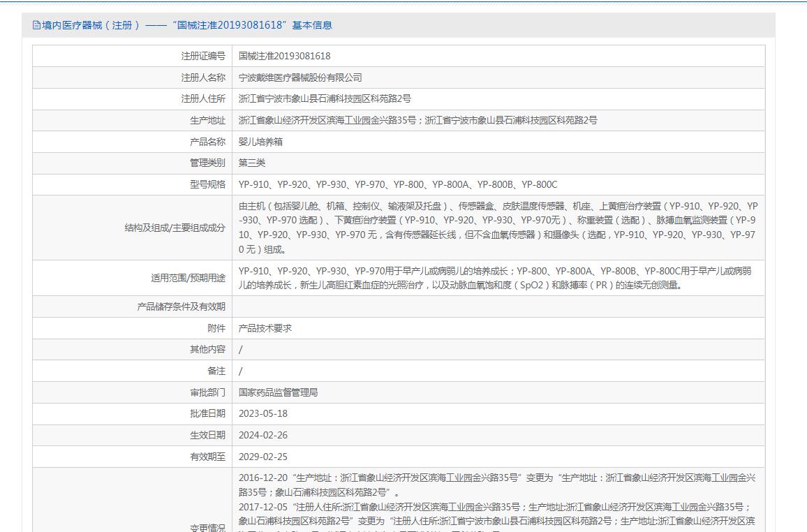807x532 pixels.
Task: Select the approval date 2023-05-18
Action: 263,413
